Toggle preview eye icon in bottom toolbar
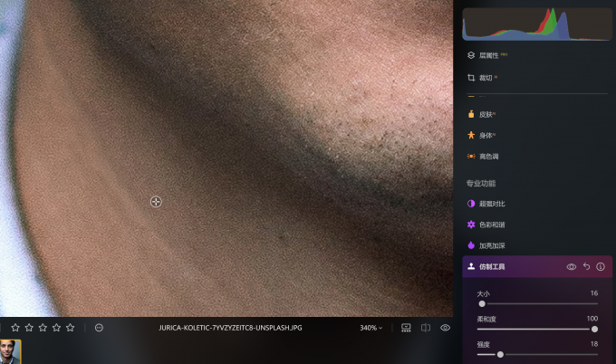The image size is (616, 364). 445,328
